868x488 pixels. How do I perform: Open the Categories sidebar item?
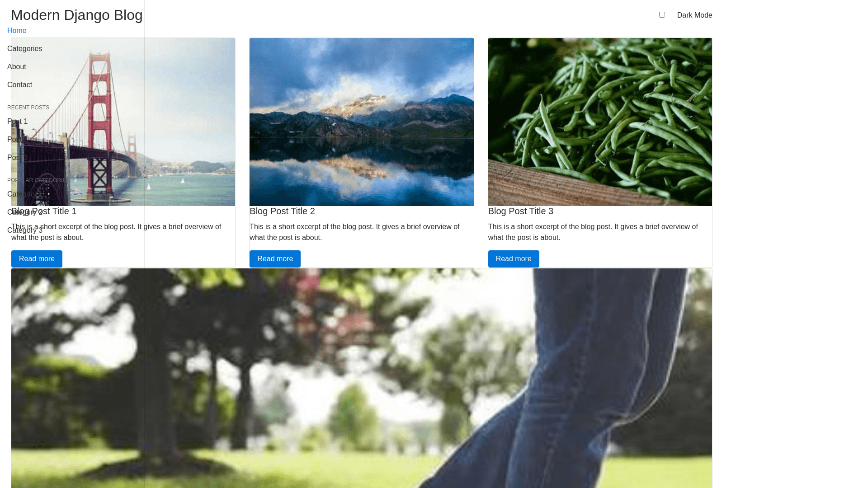pyautogui.click(x=24, y=49)
